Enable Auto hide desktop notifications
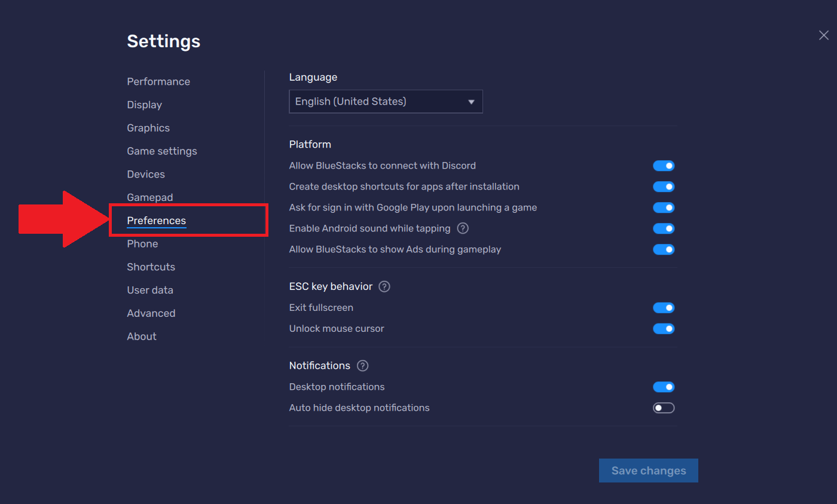 pyautogui.click(x=664, y=408)
